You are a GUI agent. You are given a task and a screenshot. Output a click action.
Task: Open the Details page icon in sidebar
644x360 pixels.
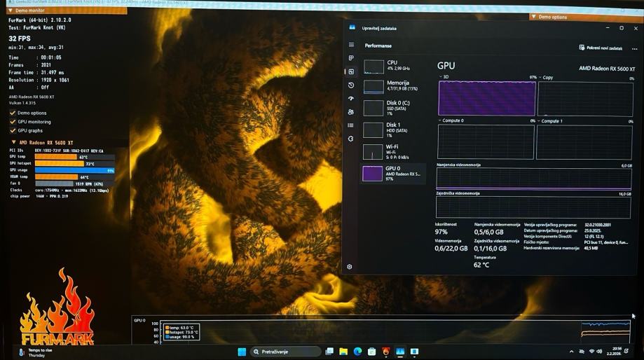(x=350, y=125)
